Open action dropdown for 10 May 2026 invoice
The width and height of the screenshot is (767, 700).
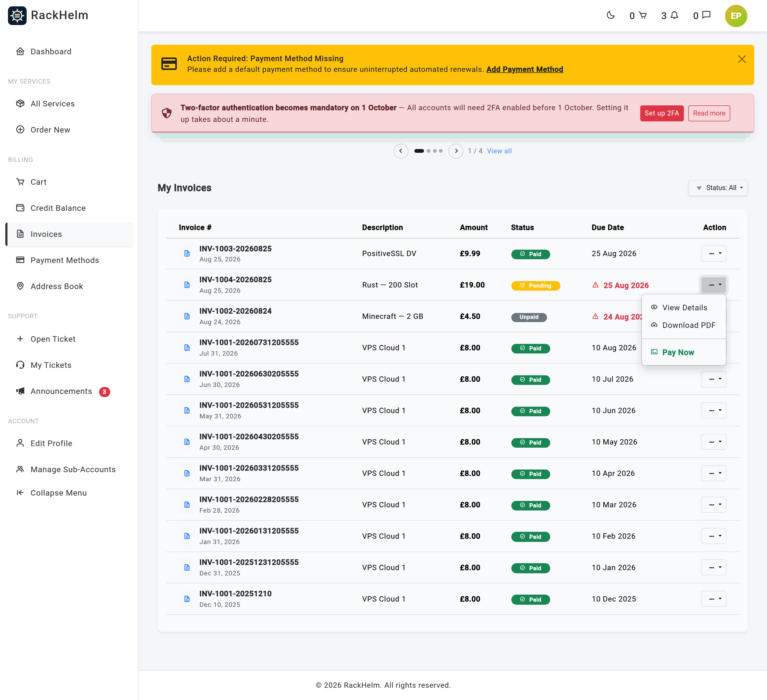coord(713,442)
